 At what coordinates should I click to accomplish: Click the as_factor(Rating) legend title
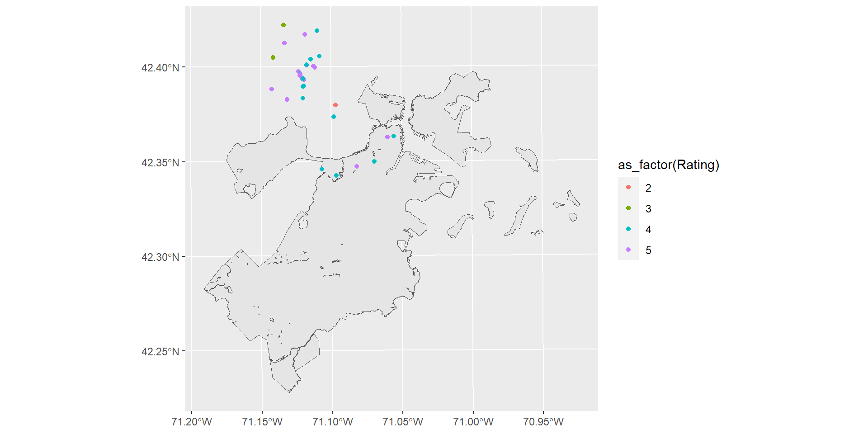(x=668, y=165)
